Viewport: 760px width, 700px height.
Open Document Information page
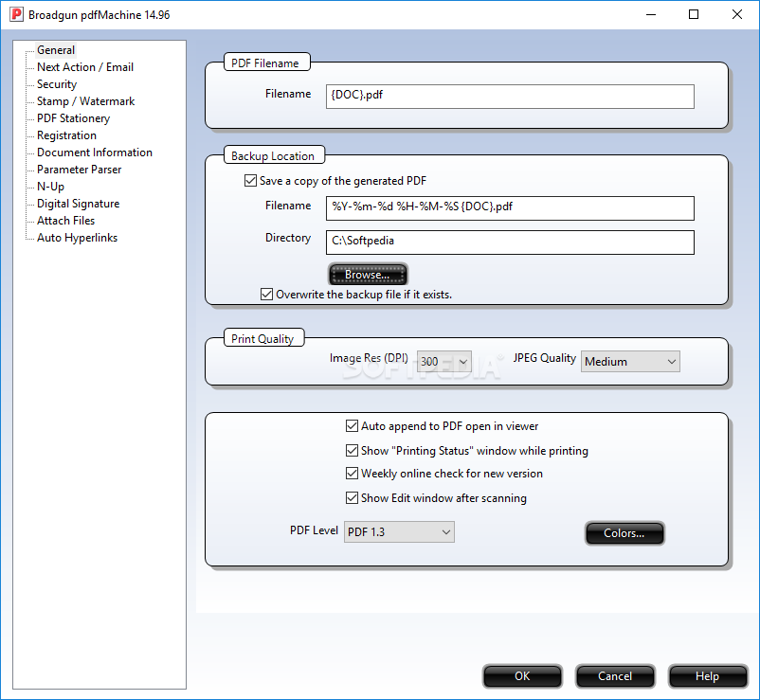point(95,153)
